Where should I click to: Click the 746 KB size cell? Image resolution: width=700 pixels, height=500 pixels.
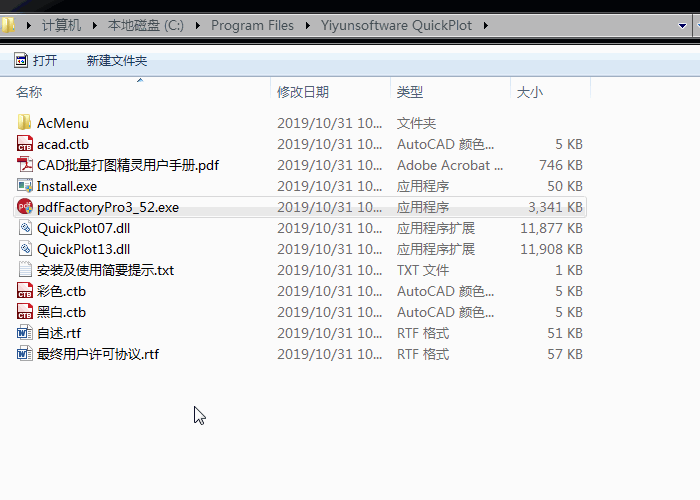point(561,165)
